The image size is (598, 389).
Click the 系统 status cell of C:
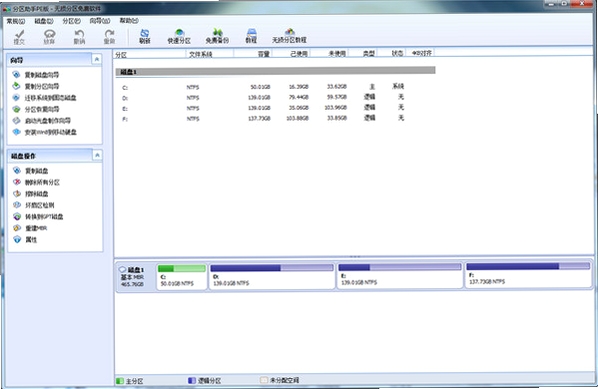point(398,87)
